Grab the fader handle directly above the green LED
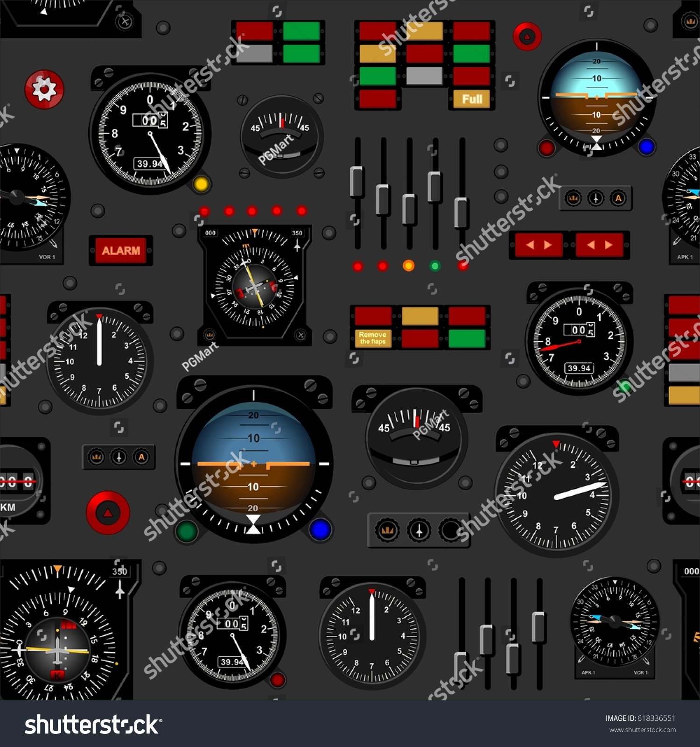 [435, 187]
